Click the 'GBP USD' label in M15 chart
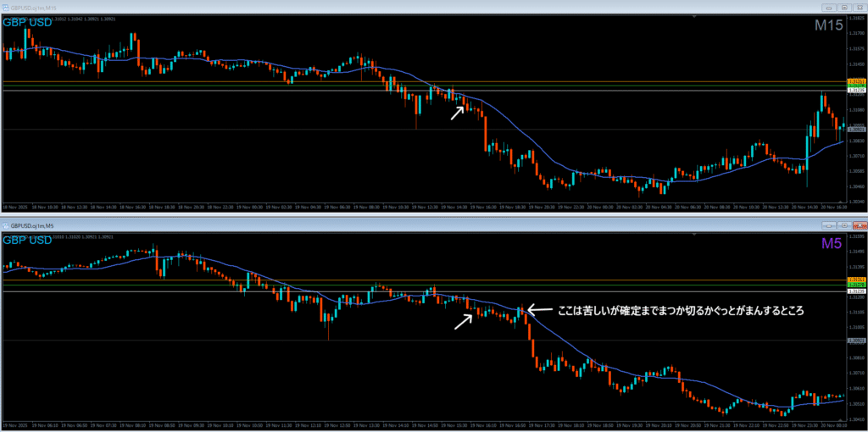868x432 pixels. tap(28, 23)
